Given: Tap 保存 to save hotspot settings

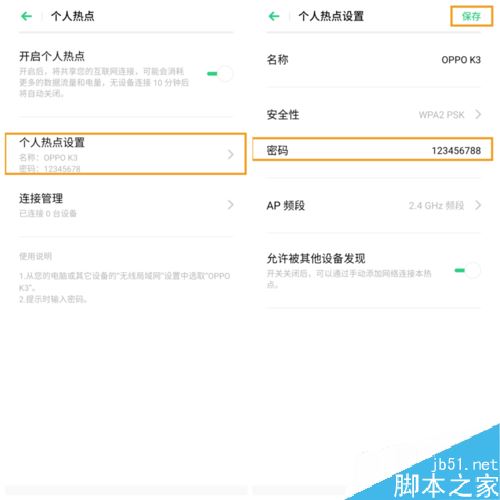Looking at the screenshot, I should (471, 16).
